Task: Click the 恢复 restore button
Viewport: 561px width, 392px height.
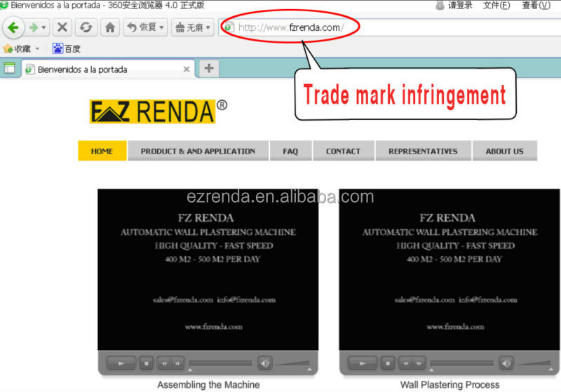Action: pyautogui.click(x=142, y=27)
